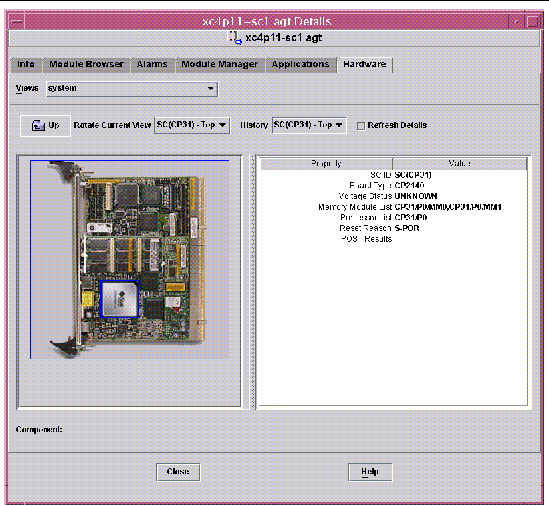This screenshot has height=506, width=549.
Task: Click the Close button
Action: coord(178,472)
